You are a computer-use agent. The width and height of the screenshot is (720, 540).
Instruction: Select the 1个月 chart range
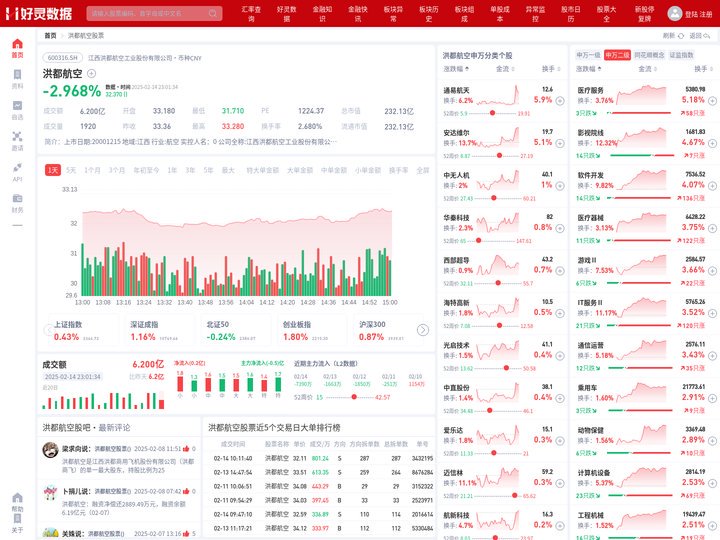[92, 170]
